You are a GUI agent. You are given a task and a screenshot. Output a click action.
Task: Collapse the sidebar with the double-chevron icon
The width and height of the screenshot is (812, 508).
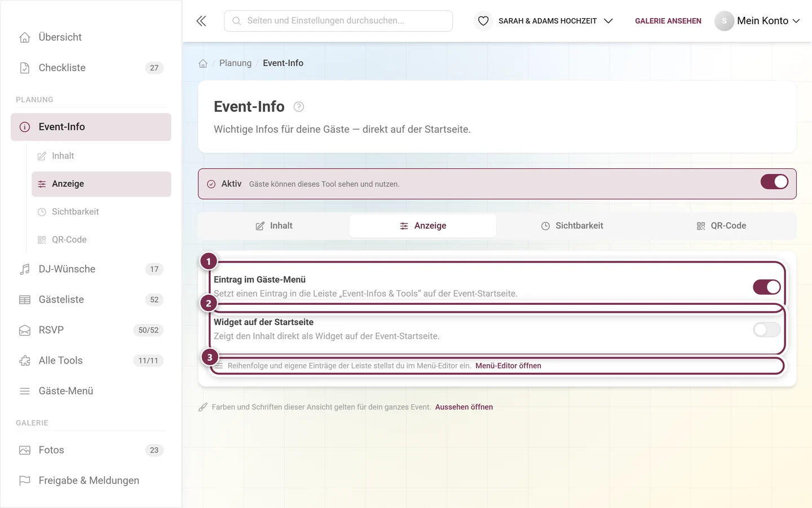click(201, 21)
